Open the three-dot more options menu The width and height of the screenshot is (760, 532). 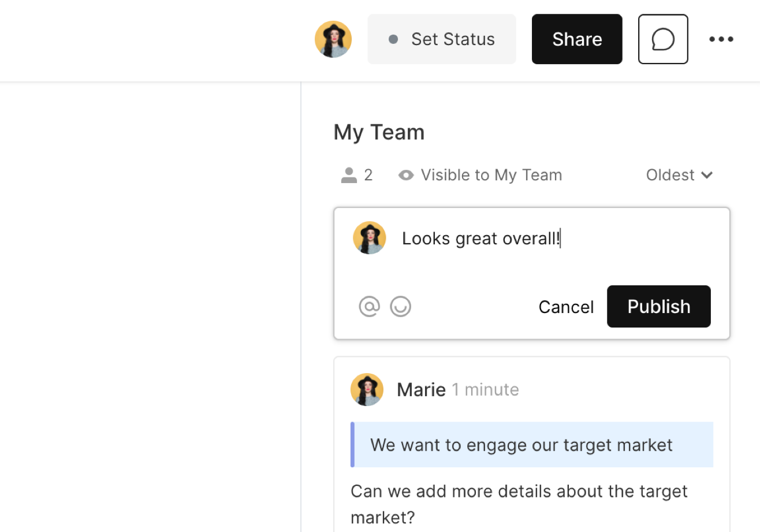click(x=721, y=39)
